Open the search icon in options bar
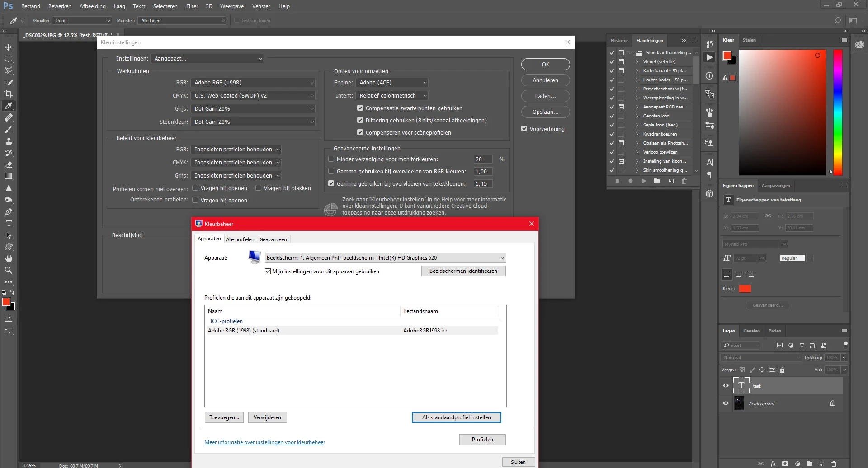868x468 pixels. pos(838,20)
